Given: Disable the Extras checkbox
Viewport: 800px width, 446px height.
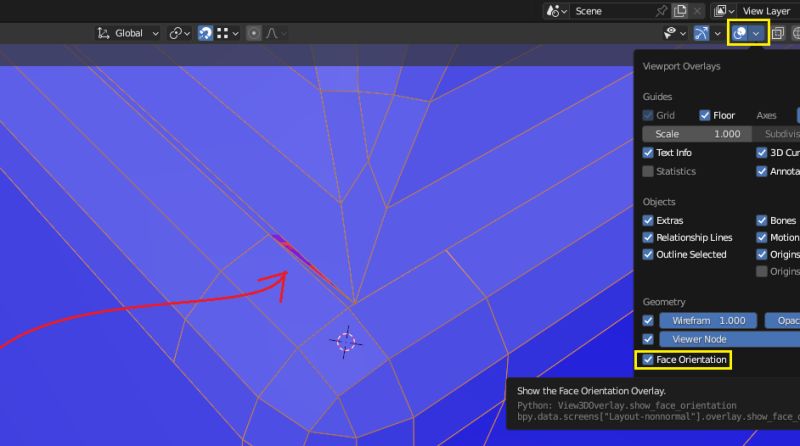Looking at the screenshot, I should pyautogui.click(x=648, y=220).
